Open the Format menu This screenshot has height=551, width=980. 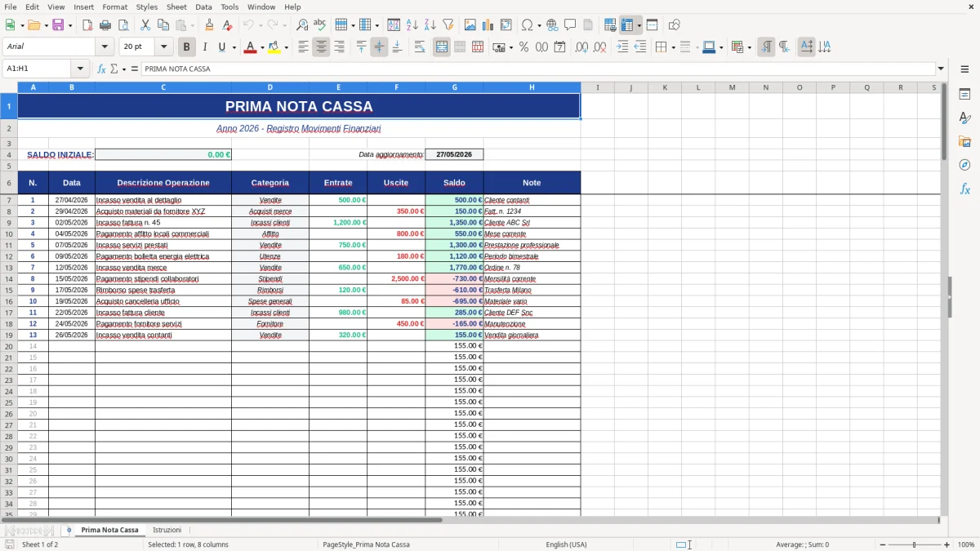pyautogui.click(x=114, y=7)
